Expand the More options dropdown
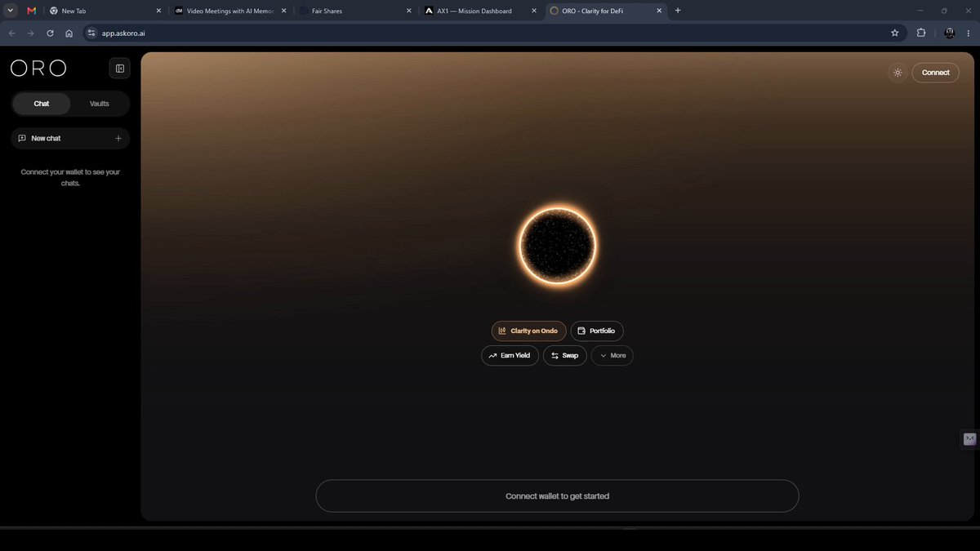This screenshot has height=551, width=980. [612, 356]
